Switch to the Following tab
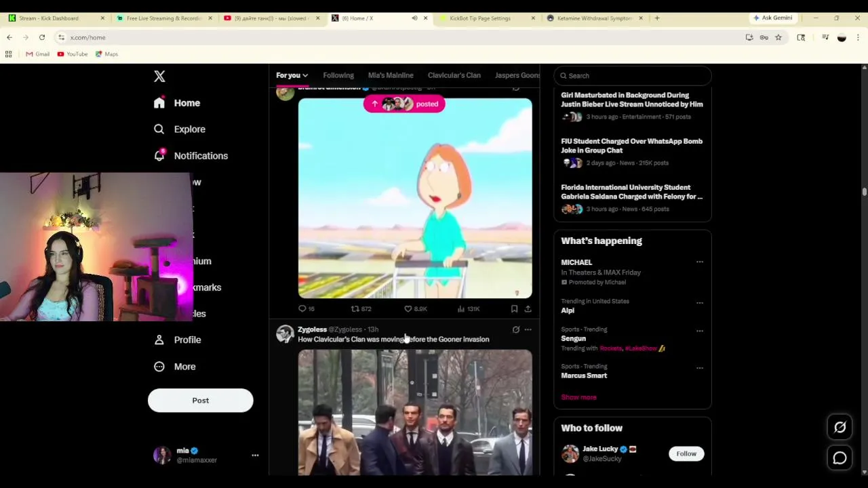868x488 pixels. tap(338, 75)
